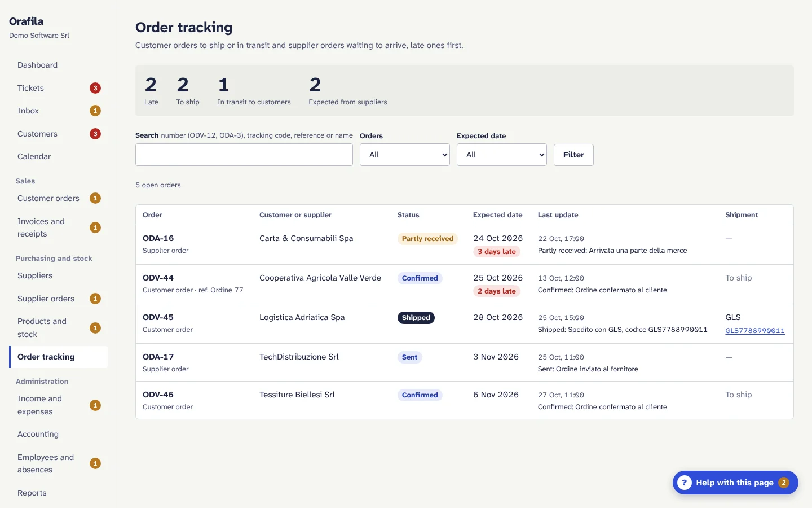This screenshot has width=812, height=508.
Task: Click the Shipped status badge
Action: tap(416, 318)
